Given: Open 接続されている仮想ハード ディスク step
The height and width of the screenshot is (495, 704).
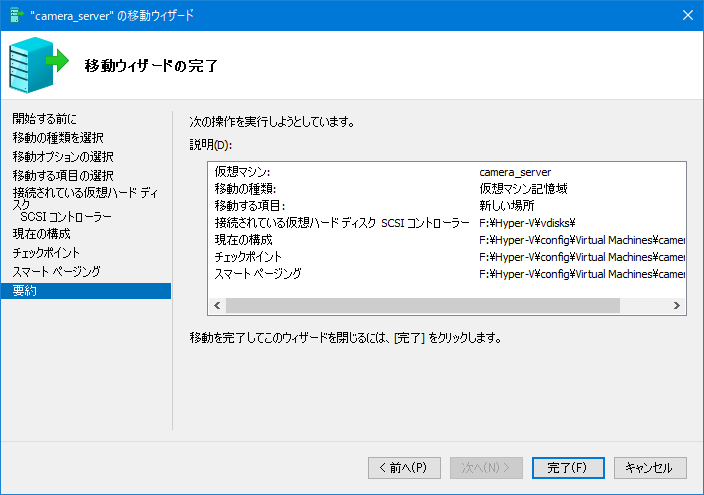Looking at the screenshot, I should click(x=85, y=198).
